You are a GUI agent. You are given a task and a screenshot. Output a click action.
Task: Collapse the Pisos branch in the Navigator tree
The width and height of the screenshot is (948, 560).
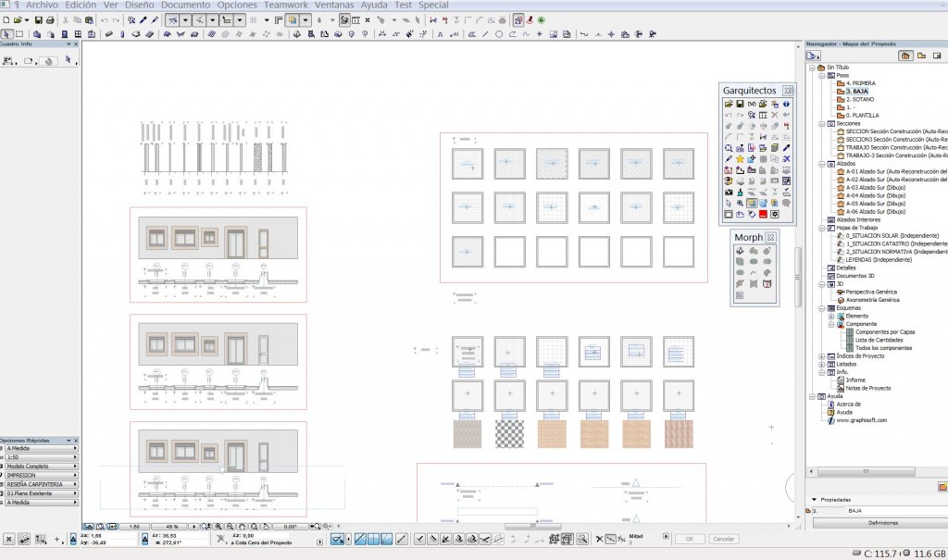821,75
